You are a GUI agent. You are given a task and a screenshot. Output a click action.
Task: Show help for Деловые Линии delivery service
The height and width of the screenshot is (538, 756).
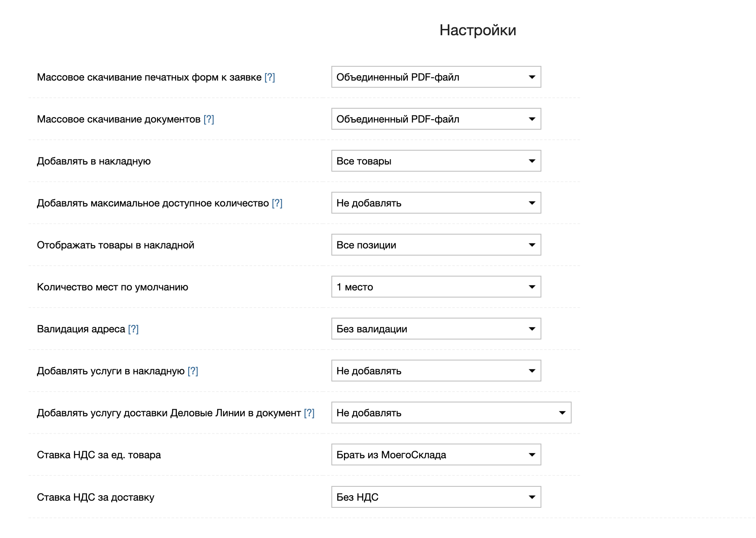309,413
